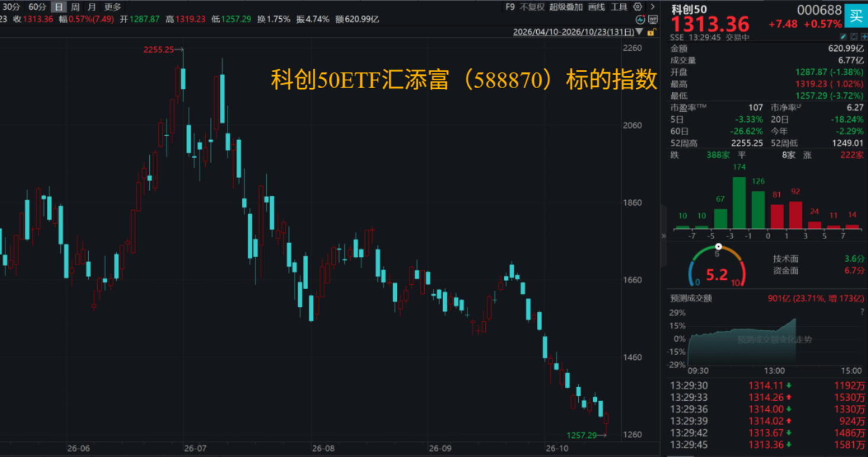Click the F9 button

click(510, 7)
